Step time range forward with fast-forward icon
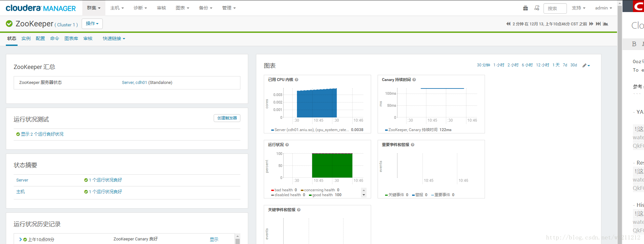Viewport: 644px width, 244px height. (591, 24)
